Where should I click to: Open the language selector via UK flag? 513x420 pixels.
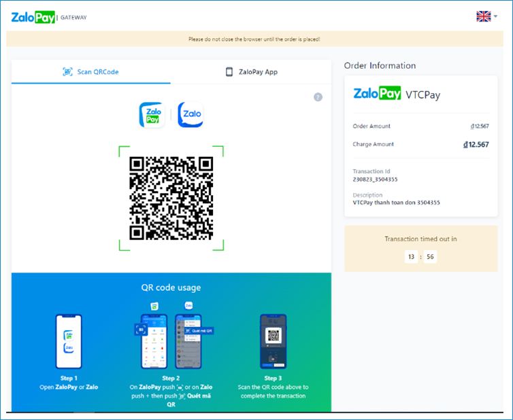coord(484,16)
